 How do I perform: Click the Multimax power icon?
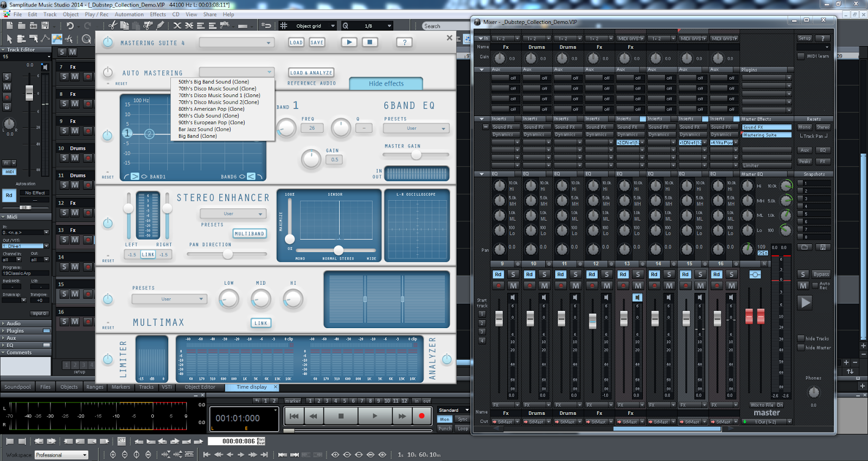click(108, 299)
